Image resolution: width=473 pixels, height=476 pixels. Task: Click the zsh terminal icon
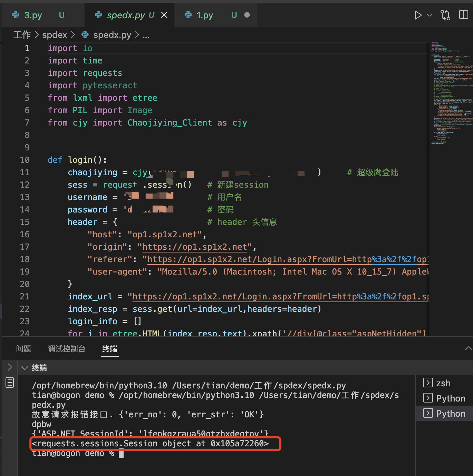coord(428,383)
